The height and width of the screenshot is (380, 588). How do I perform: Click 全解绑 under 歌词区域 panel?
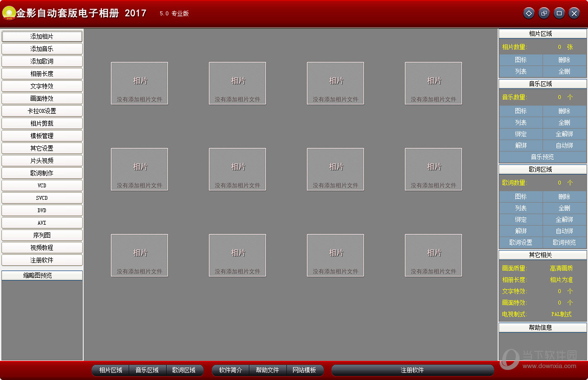(x=565, y=219)
